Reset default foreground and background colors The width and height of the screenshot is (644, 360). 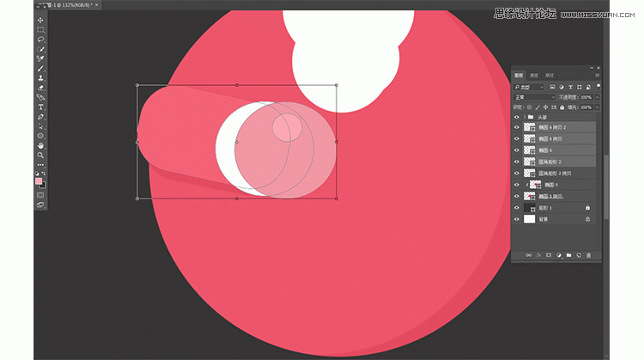tap(37, 174)
